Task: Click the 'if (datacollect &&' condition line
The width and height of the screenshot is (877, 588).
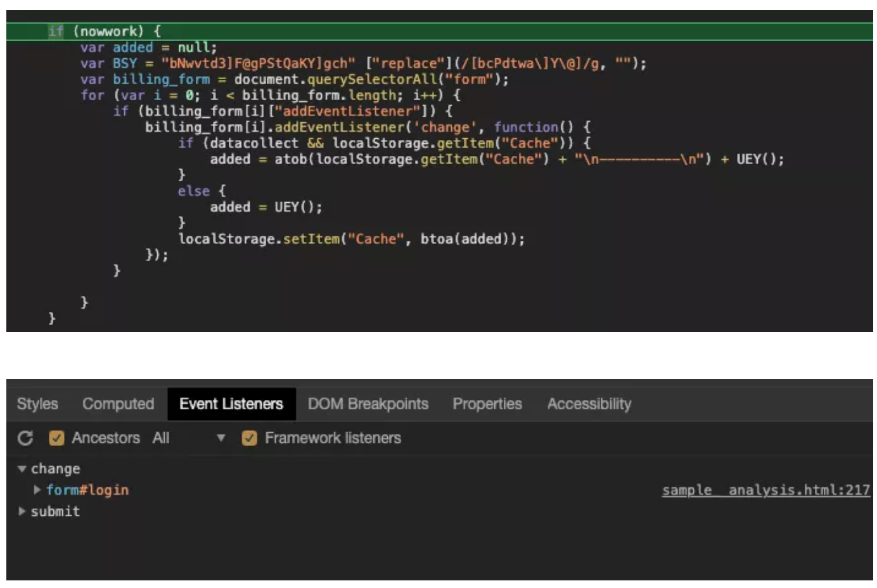Action: pos(385,143)
